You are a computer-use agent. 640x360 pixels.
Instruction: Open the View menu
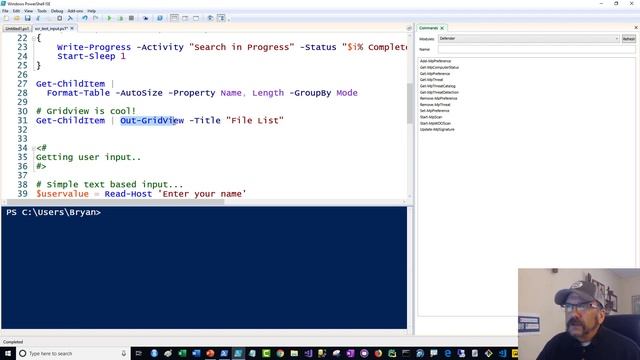pos(29,11)
